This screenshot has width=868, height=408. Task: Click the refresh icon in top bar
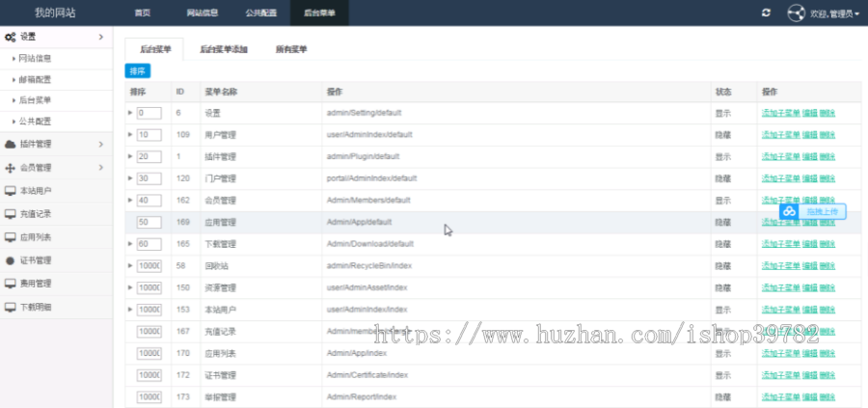tap(766, 13)
